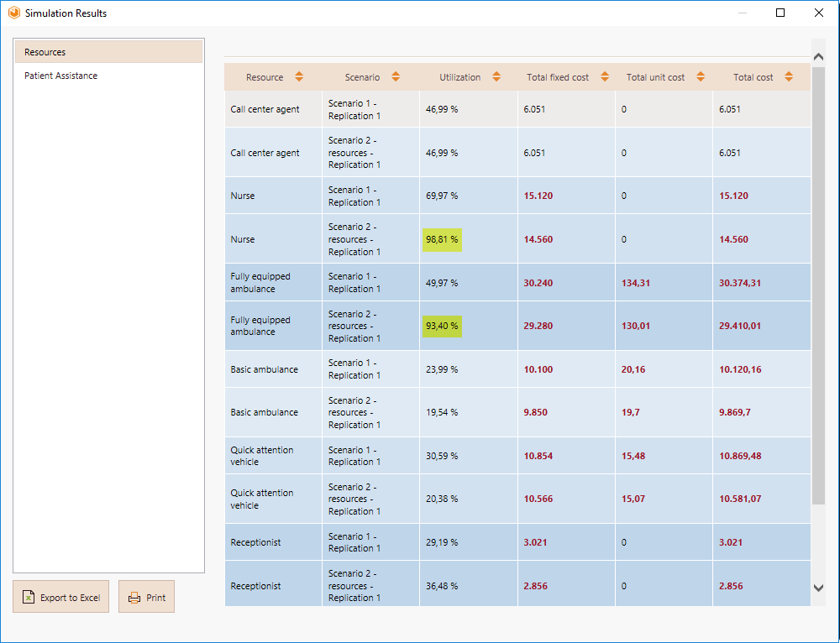Click total cost value 30.374,31

point(740,283)
